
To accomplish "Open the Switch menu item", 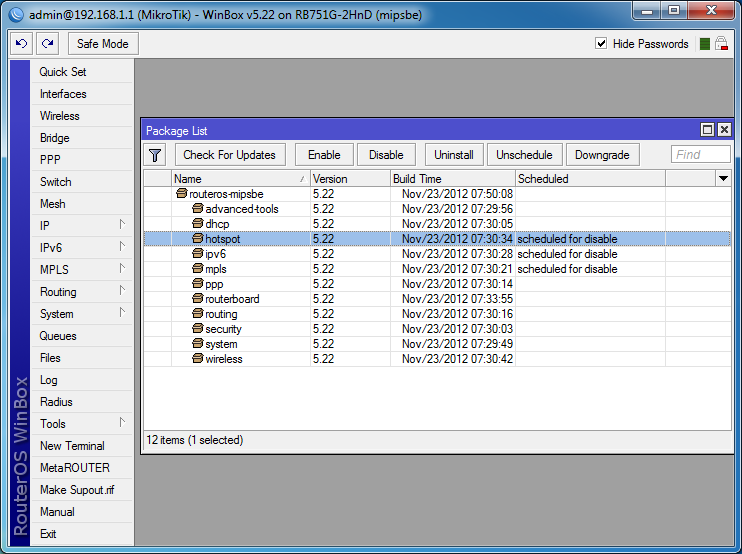I will pos(81,182).
